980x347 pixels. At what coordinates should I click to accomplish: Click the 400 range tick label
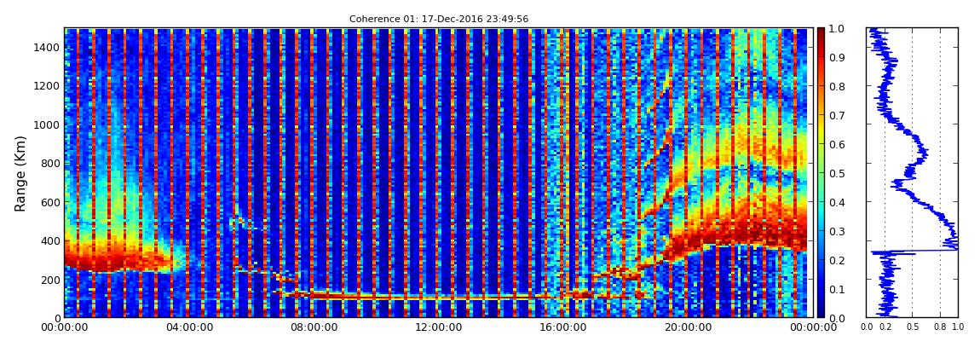[50, 240]
